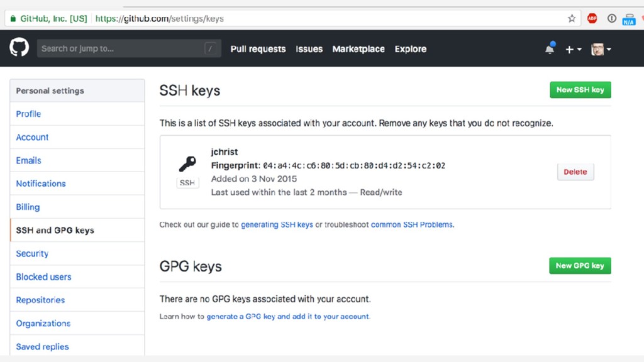Click the SSH badge label under key
The height and width of the screenshot is (362, 644).
click(187, 183)
